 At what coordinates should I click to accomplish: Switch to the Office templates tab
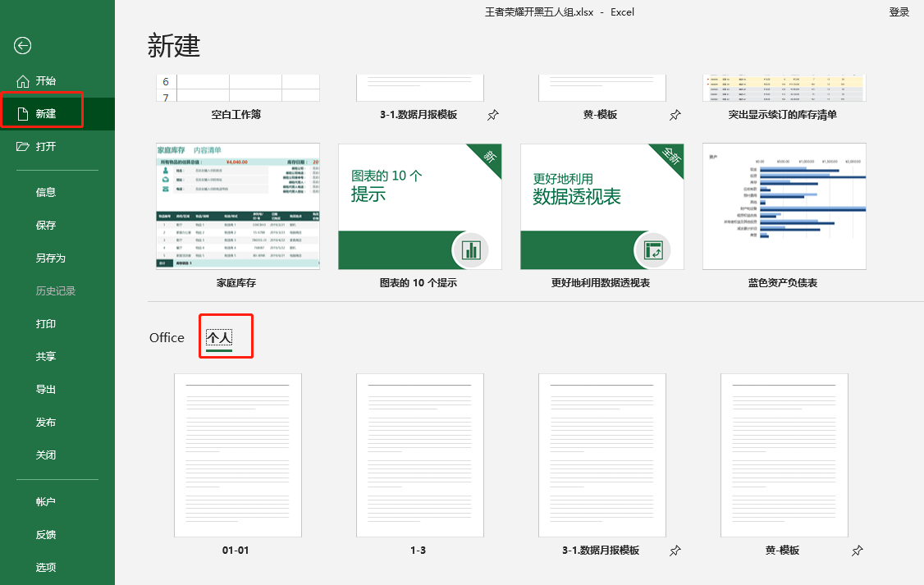point(167,336)
